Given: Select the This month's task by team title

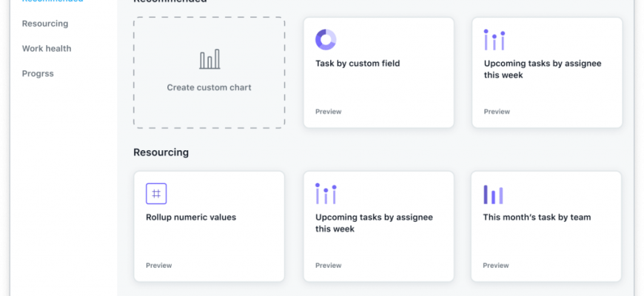Looking at the screenshot, I should [537, 218].
